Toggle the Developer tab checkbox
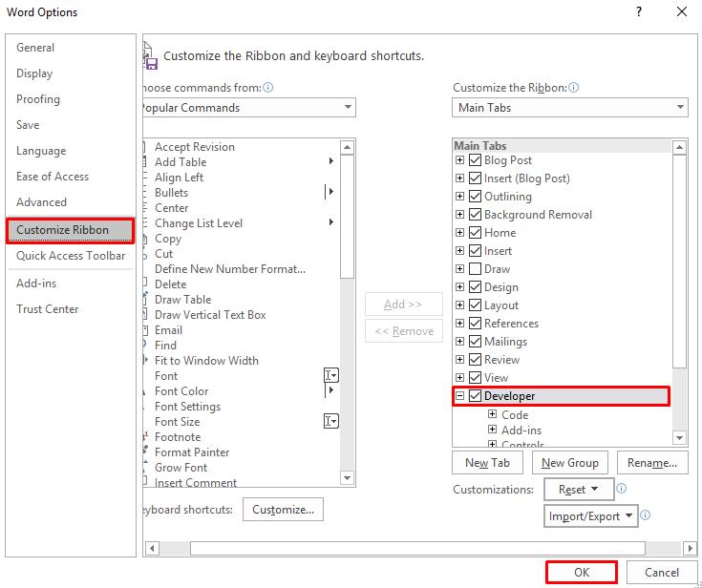The width and height of the screenshot is (702, 588). (x=475, y=395)
